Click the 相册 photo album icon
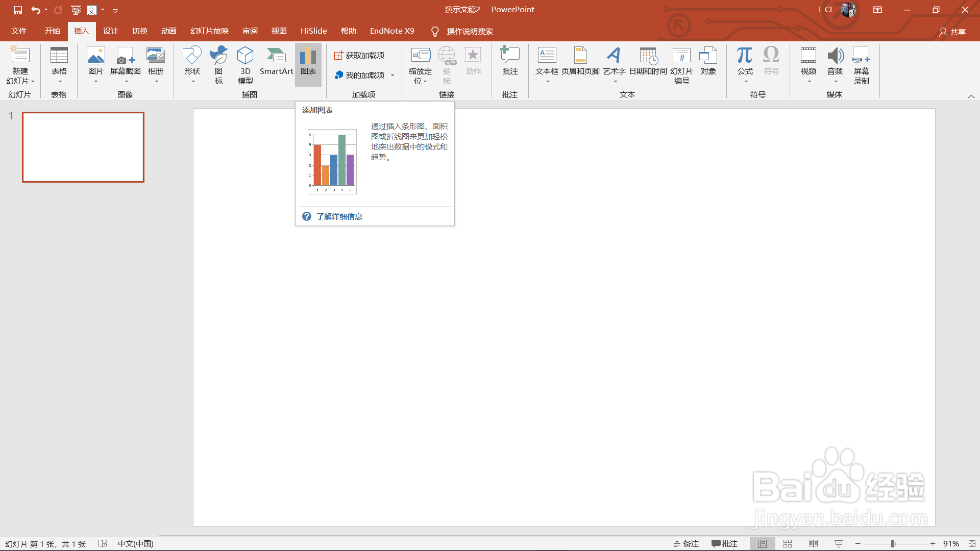Viewport: 980px width, 551px height. click(155, 55)
